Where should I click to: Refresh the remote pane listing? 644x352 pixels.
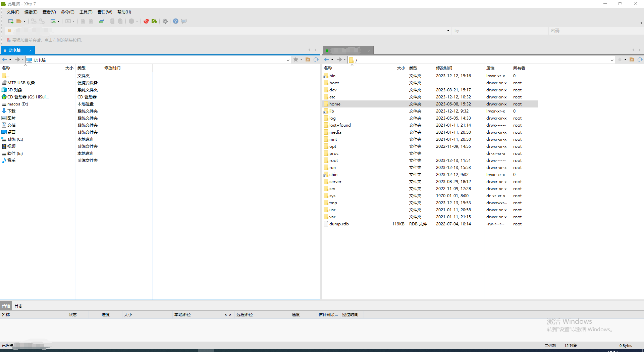click(x=640, y=59)
